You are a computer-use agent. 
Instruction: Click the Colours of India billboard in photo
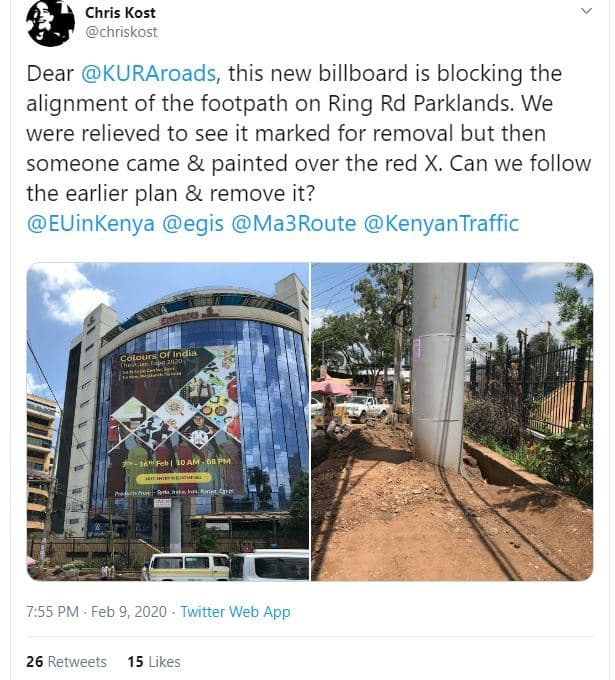click(x=173, y=423)
